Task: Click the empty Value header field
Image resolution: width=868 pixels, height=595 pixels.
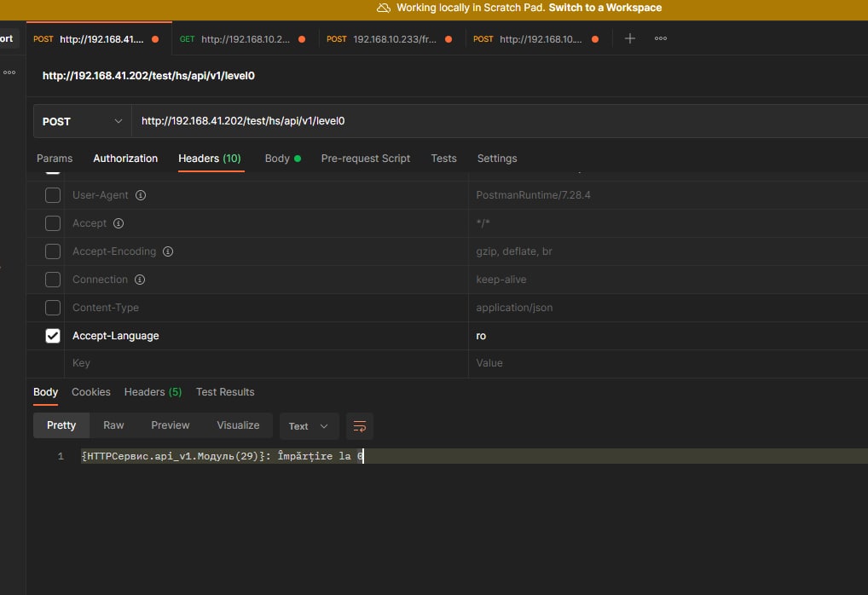Action: click(668, 364)
